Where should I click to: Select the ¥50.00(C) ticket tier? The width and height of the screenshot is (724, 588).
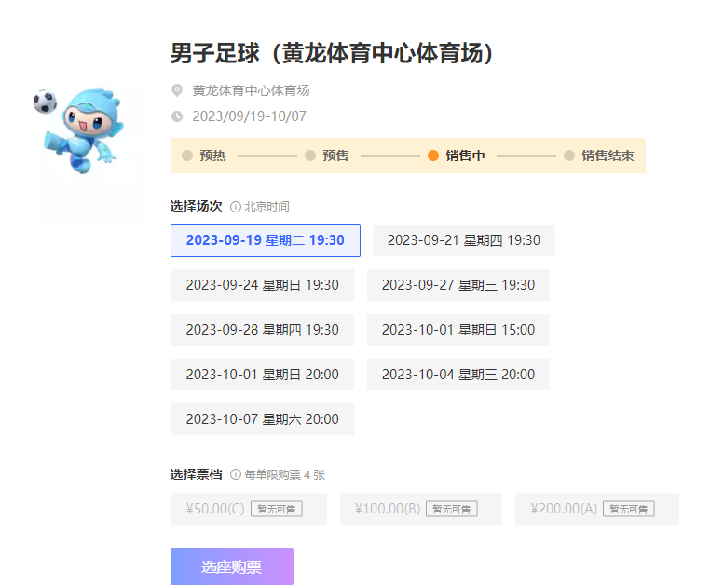tap(249, 509)
